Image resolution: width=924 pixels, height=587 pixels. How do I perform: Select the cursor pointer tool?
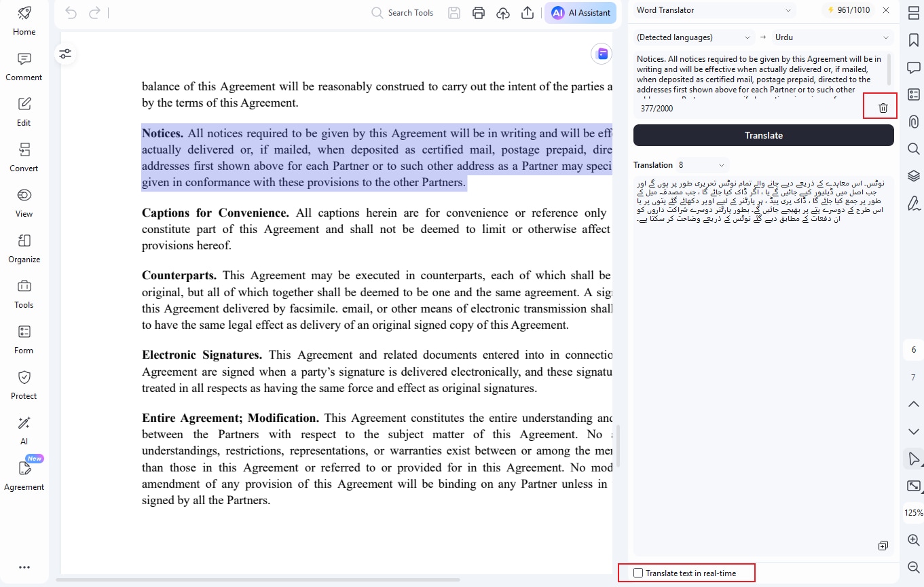click(914, 459)
